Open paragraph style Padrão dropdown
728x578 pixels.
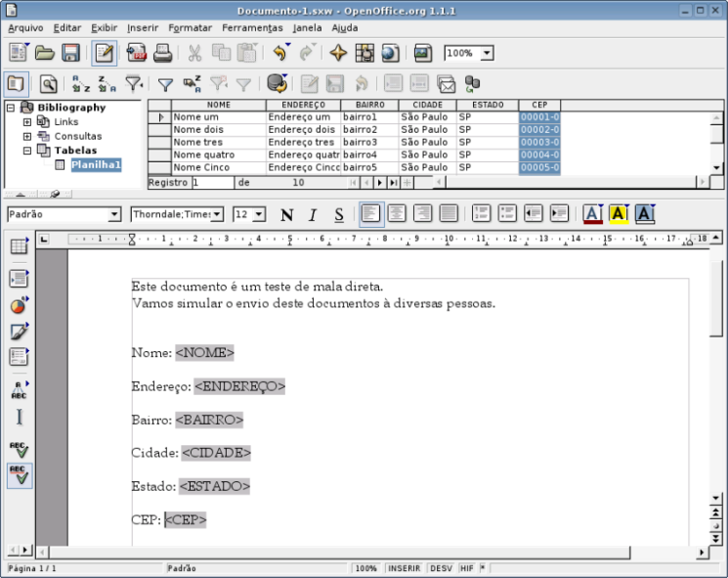[114, 214]
